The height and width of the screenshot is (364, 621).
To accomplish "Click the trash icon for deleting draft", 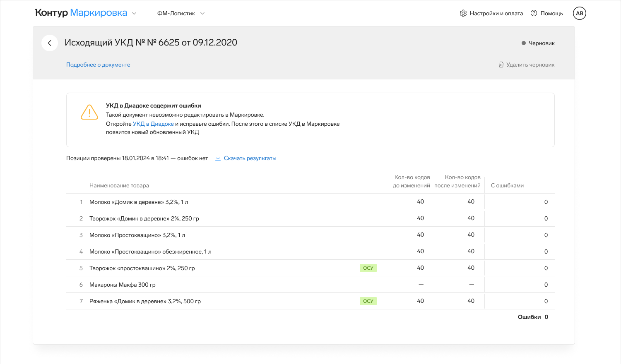I will pyautogui.click(x=501, y=65).
